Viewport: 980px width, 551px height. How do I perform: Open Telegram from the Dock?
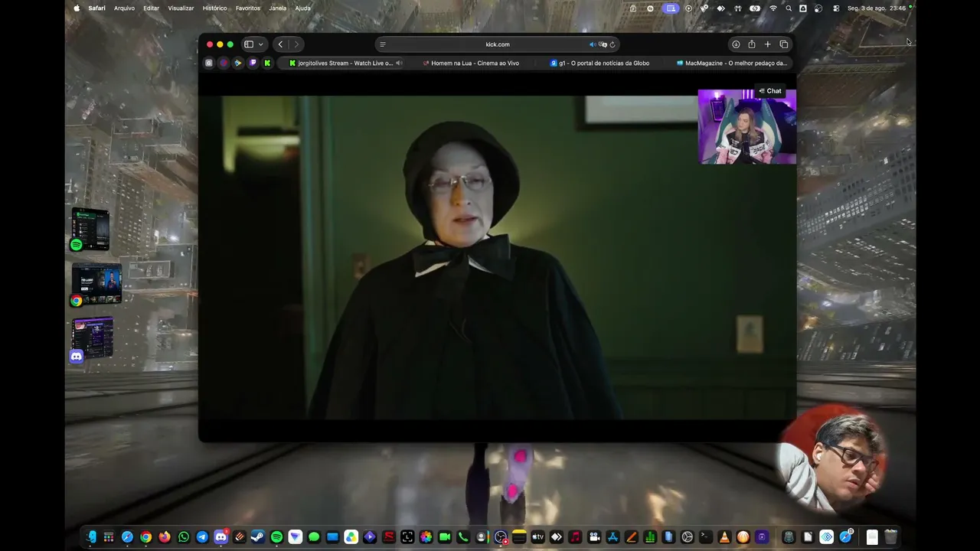(x=202, y=537)
